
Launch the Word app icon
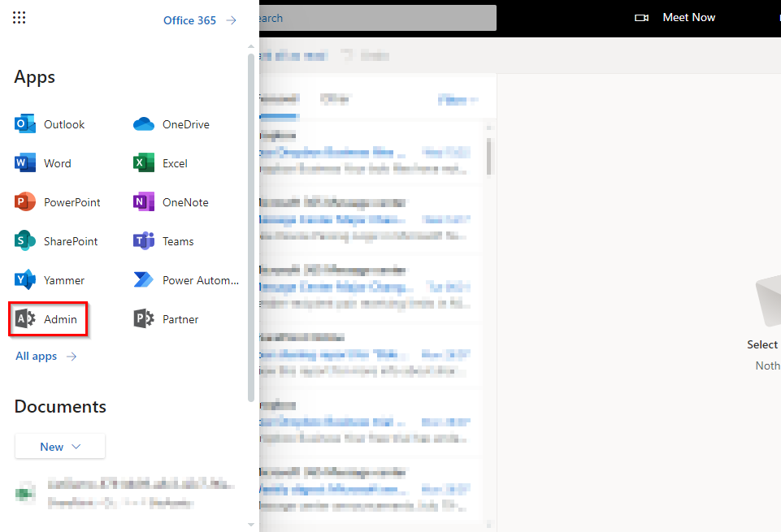point(25,162)
